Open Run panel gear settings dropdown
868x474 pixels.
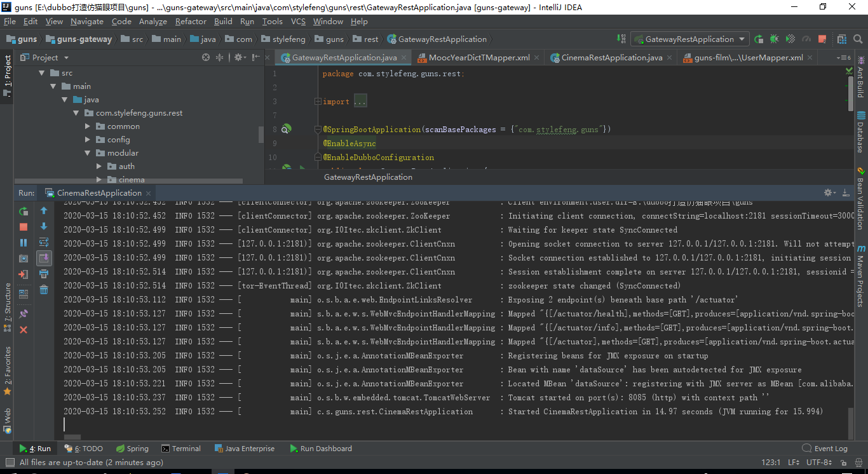click(x=829, y=193)
